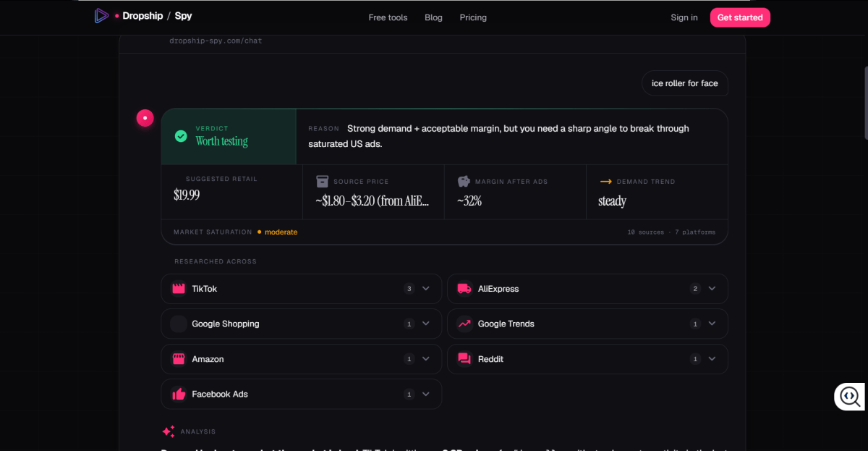
Task: Click the magnifier code floating icon
Action: pyautogui.click(x=849, y=396)
